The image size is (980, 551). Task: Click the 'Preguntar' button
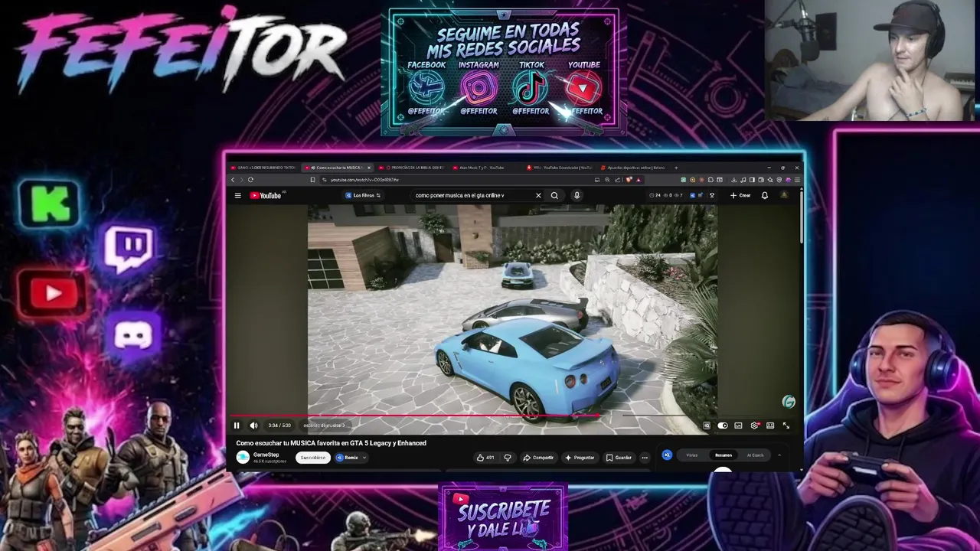click(580, 458)
